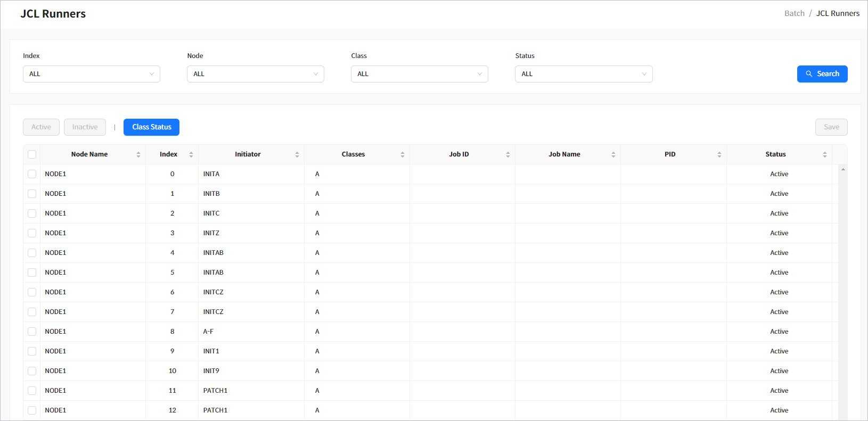Viewport: 868px width, 421px height.
Task: Sort the PID column via its arrows
Action: [x=719, y=154]
